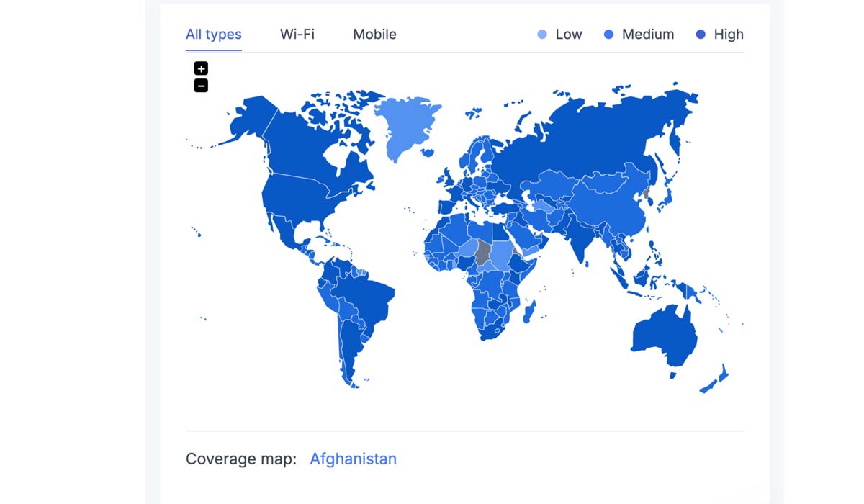
Task: Zoom in on the coverage map
Action: pyautogui.click(x=201, y=68)
